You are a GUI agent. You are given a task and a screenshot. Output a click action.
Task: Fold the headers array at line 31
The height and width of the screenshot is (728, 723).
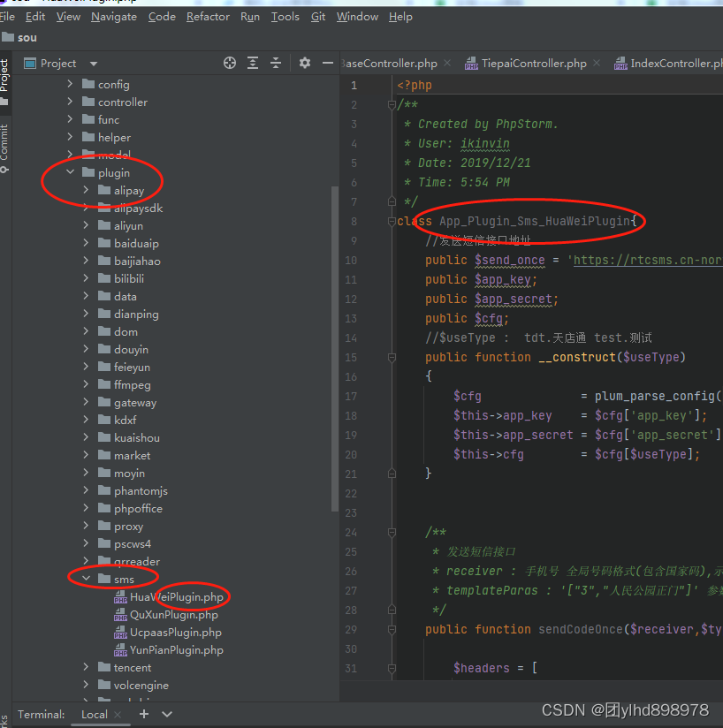pos(392,669)
